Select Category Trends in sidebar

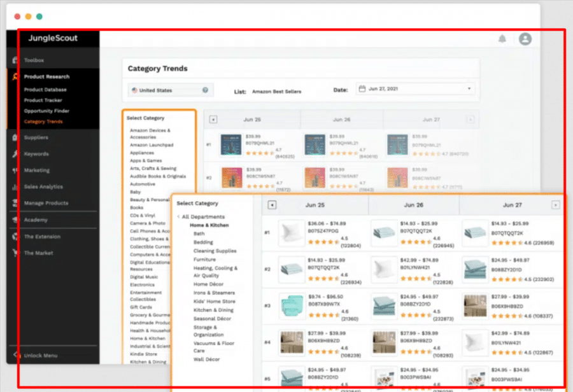[43, 122]
